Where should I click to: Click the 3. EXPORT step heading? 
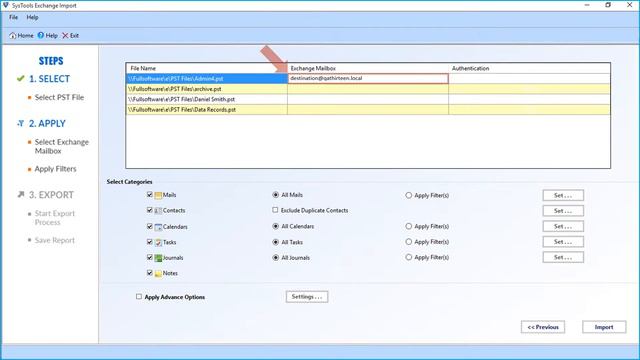point(51,195)
